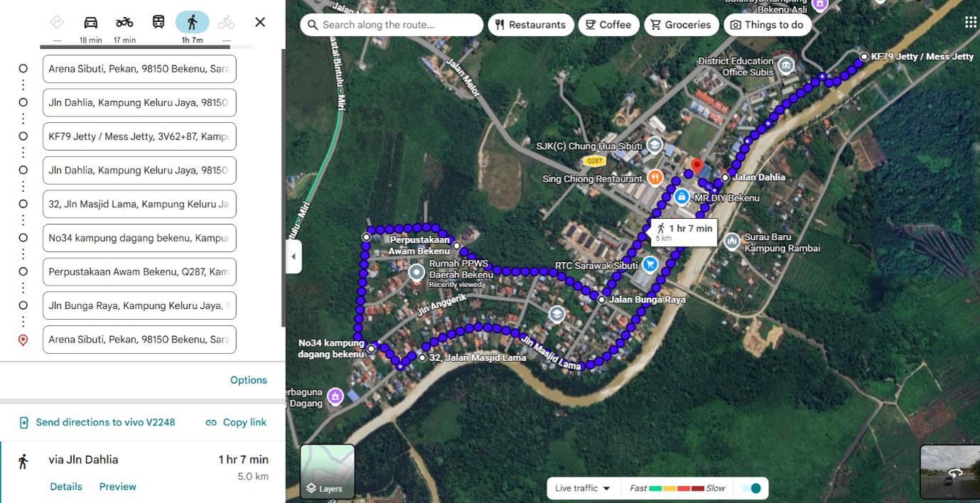This screenshot has width=980, height=503.
Task: Click the 32, Jalan Masjid Lama map label
Action: point(478,358)
